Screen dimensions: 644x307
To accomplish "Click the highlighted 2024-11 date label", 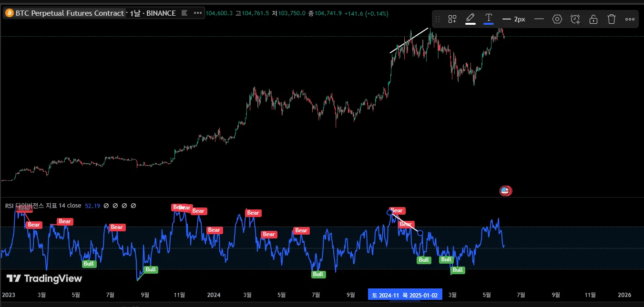I will [x=385, y=295].
